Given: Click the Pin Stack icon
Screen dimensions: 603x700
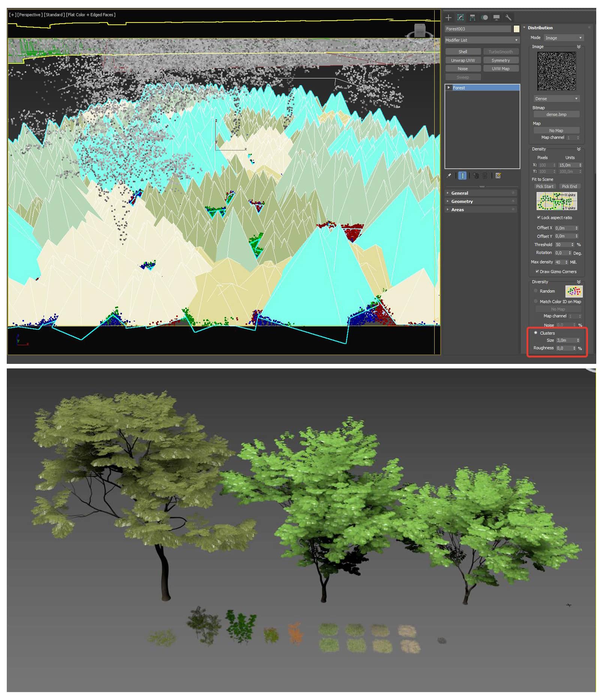Looking at the screenshot, I should pos(449,176).
